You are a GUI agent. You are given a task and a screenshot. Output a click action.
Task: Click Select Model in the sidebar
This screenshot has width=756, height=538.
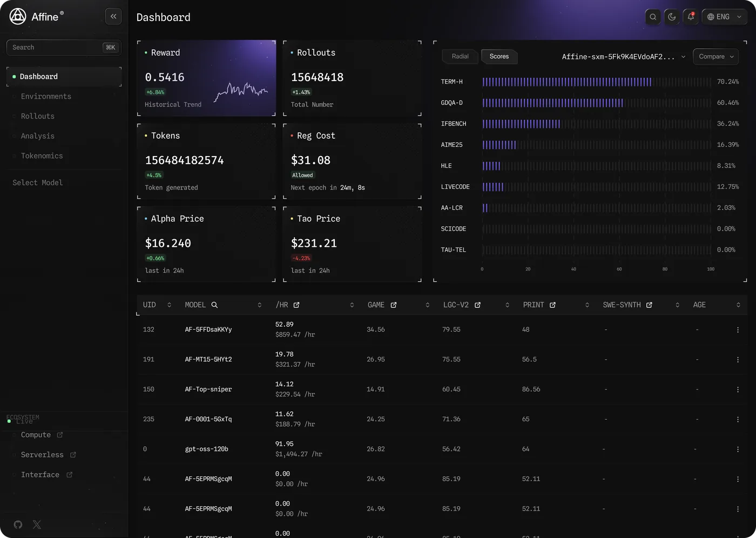pos(38,183)
